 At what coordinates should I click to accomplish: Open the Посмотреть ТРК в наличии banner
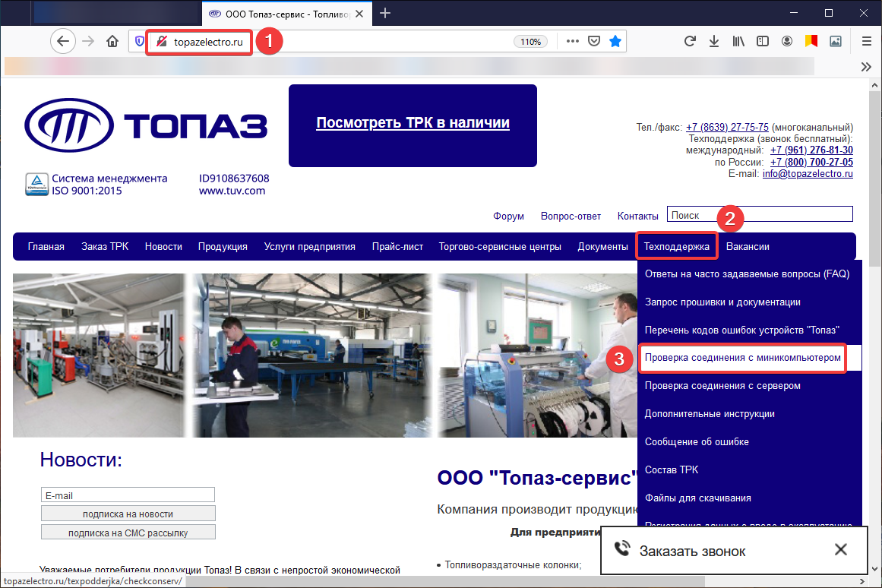point(413,122)
